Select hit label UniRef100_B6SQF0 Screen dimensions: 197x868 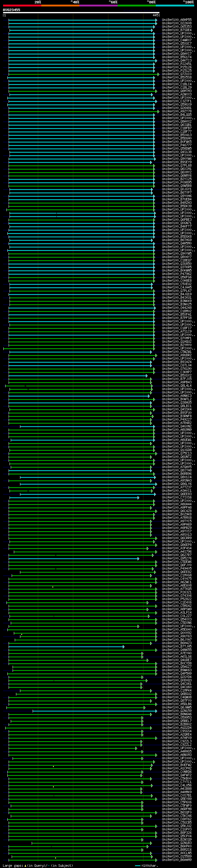[177, 812]
